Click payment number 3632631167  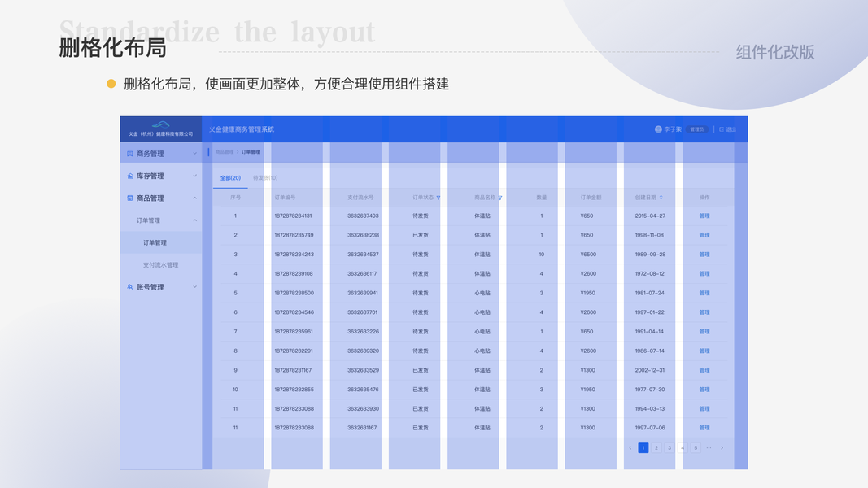point(362,428)
